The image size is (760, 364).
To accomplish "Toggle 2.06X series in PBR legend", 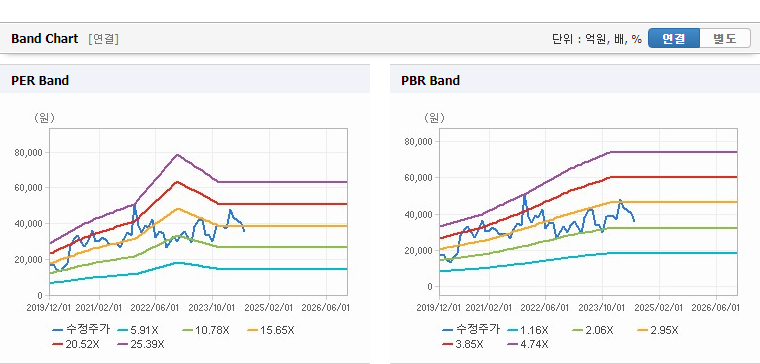I will click(x=593, y=331).
